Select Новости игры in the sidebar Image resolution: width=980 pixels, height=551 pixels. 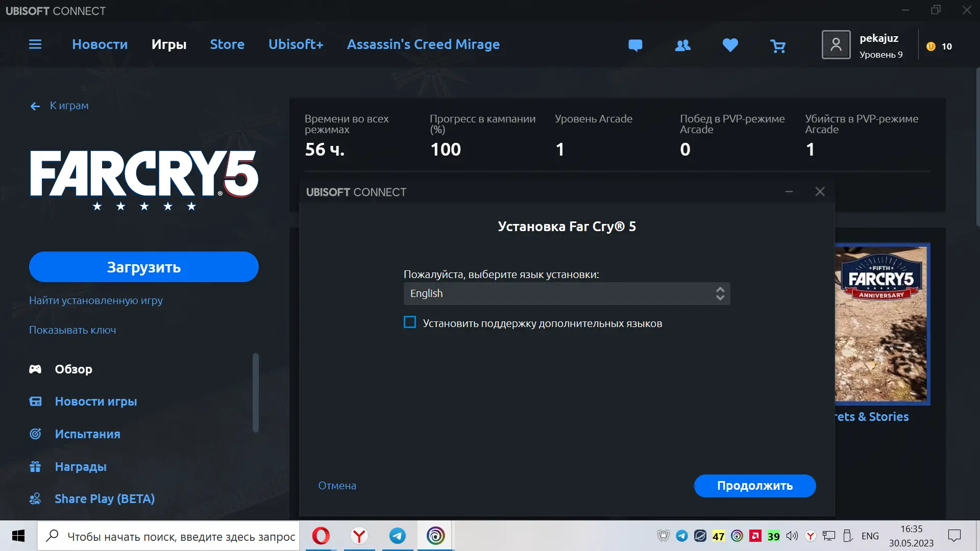point(96,402)
